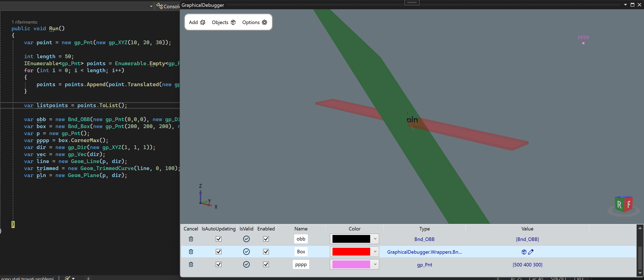Open color dropdown for obb row
Image resolution: width=644 pixels, height=280 pixels.
375,239
